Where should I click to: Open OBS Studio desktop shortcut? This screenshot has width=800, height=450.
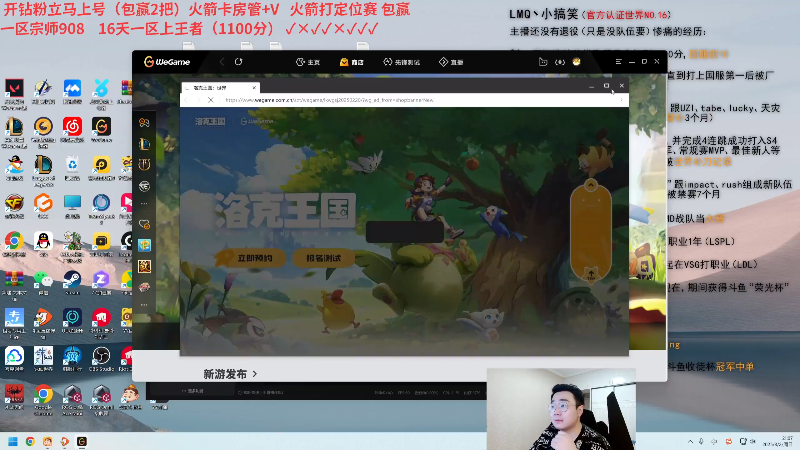[x=102, y=359]
